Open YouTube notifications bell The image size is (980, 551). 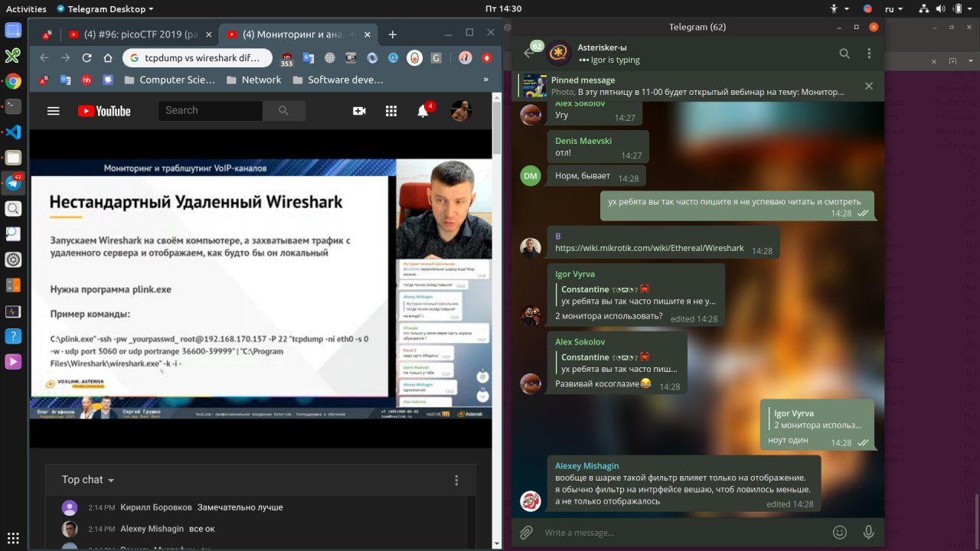[x=423, y=111]
